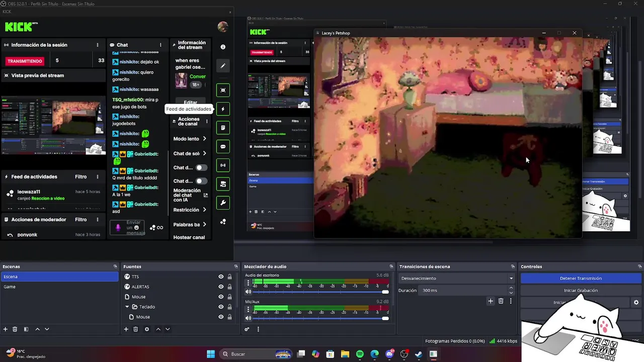Add a new scene with the plus icon
Screen dimensions: 644x362
tap(6, 329)
